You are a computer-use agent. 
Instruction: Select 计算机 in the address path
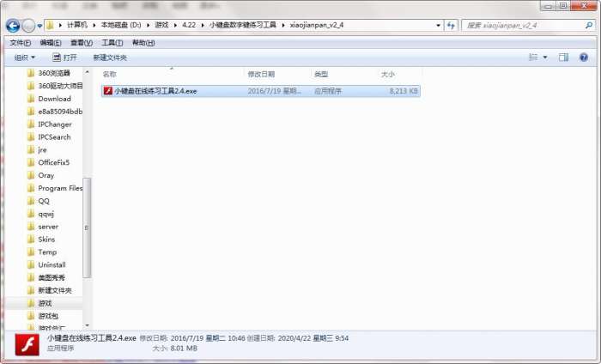coord(77,25)
